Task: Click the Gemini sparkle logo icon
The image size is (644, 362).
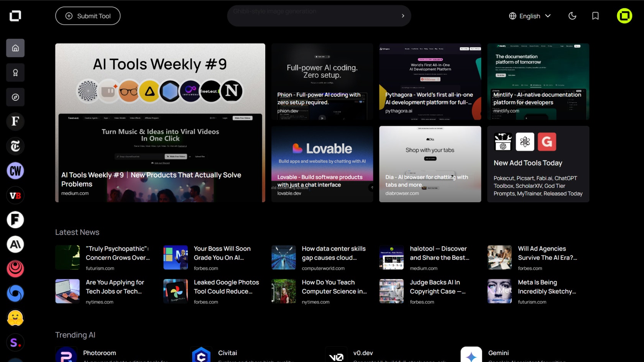Action: [471, 355]
